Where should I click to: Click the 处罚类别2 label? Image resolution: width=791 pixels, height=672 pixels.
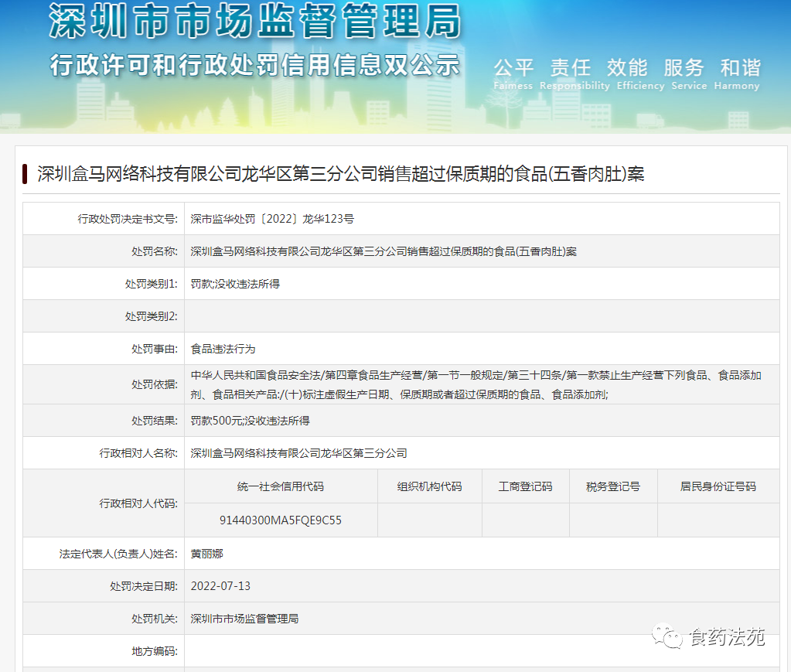(x=152, y=316)
